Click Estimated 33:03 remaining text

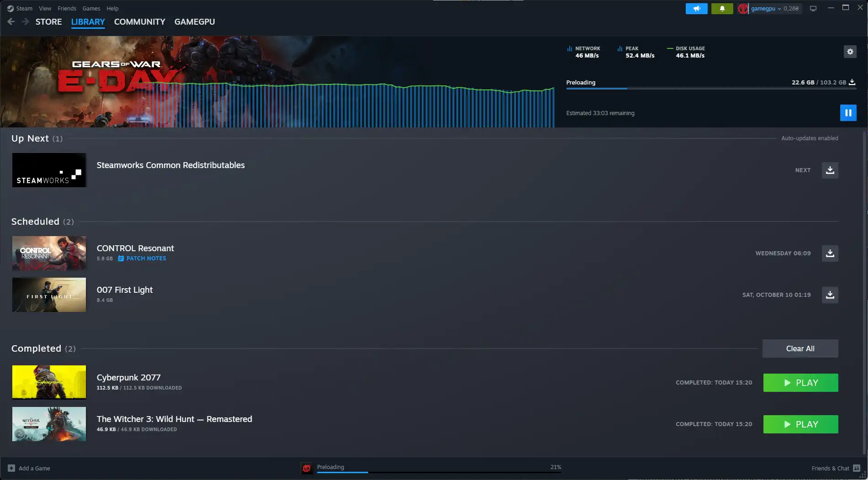[x=600, y=113]
